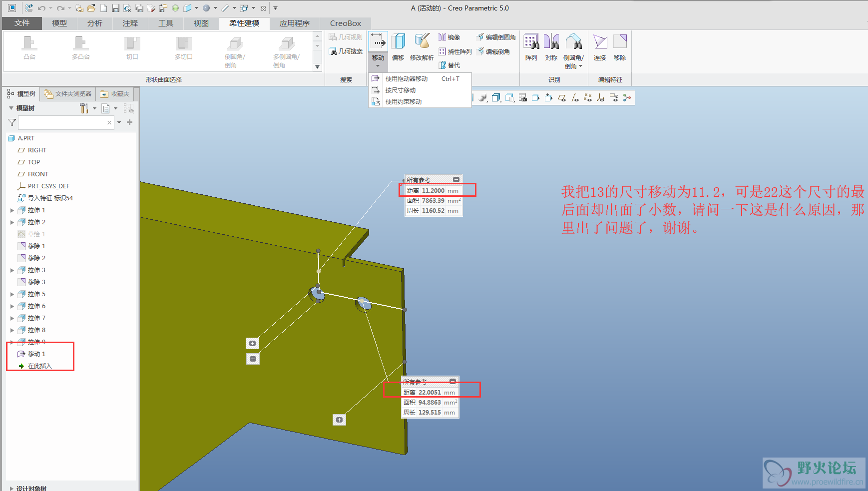
Task: Choose 使用约束移动 from the Move menu
Action: click(420, 101)
